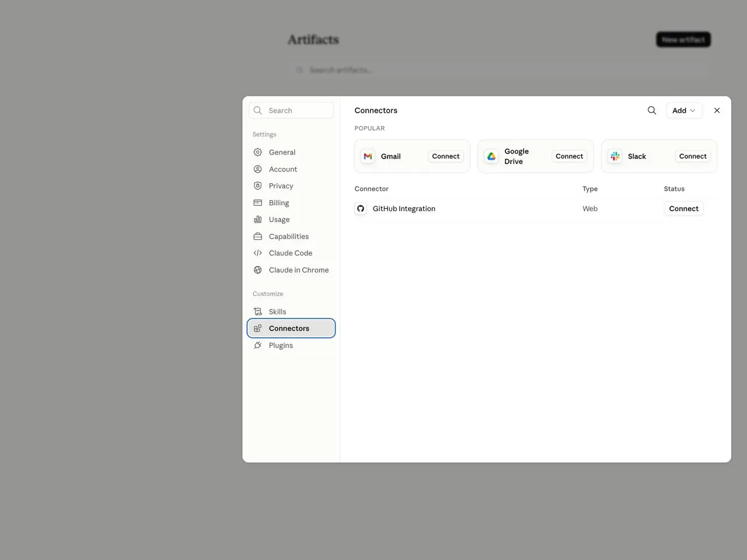The height and width of the screenshot is (560, 747).
Task: Click the Privacy shield icon
Action: [258, 185]
